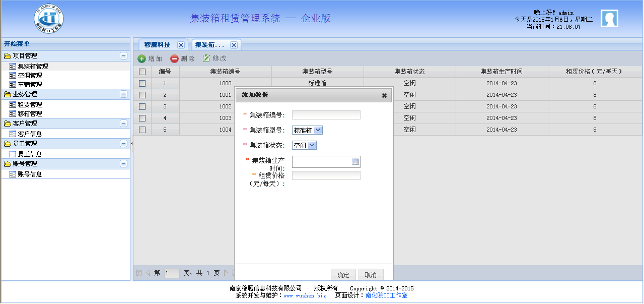Close the 穆腾科技 tab with its X icon
This screenshot has width=644, height=304.
coord(181,45)
